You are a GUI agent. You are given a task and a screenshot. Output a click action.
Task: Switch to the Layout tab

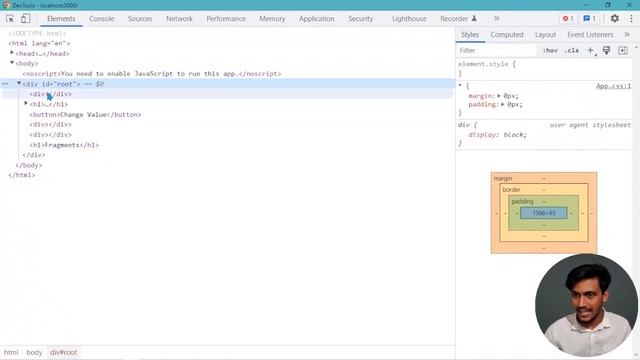coord(545,35)
